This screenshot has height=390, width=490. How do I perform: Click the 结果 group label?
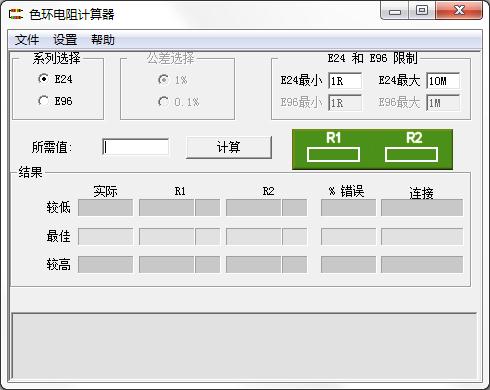(30, 172)
